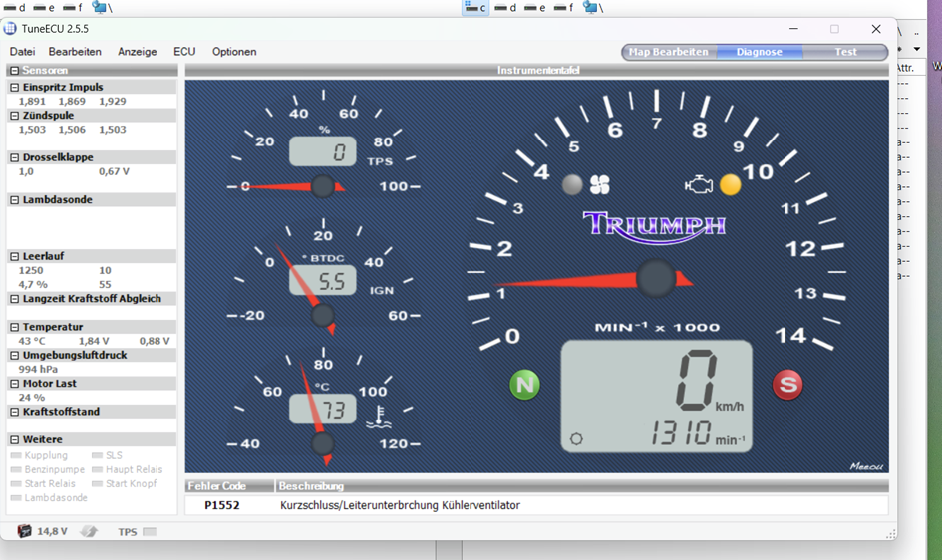This screenshot has width=942, height=560.
Task: Toggle the Haupt Relais indicator
Action: point(97,469)
